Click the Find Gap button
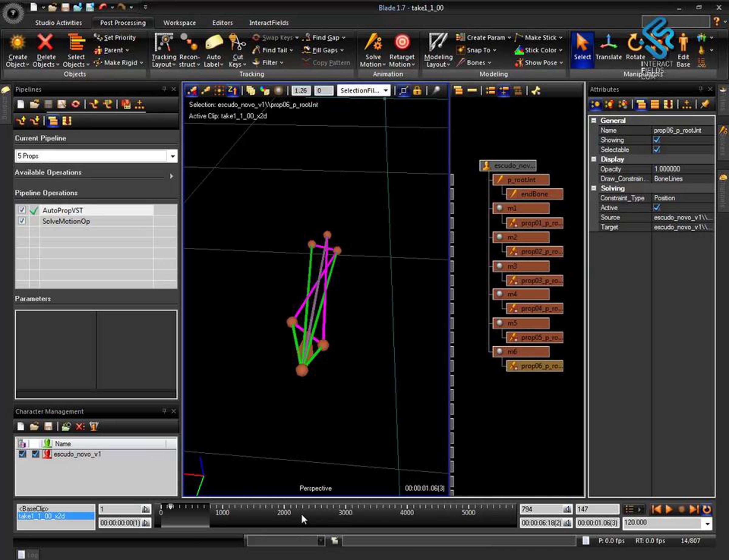 click(x=326, y=38)
